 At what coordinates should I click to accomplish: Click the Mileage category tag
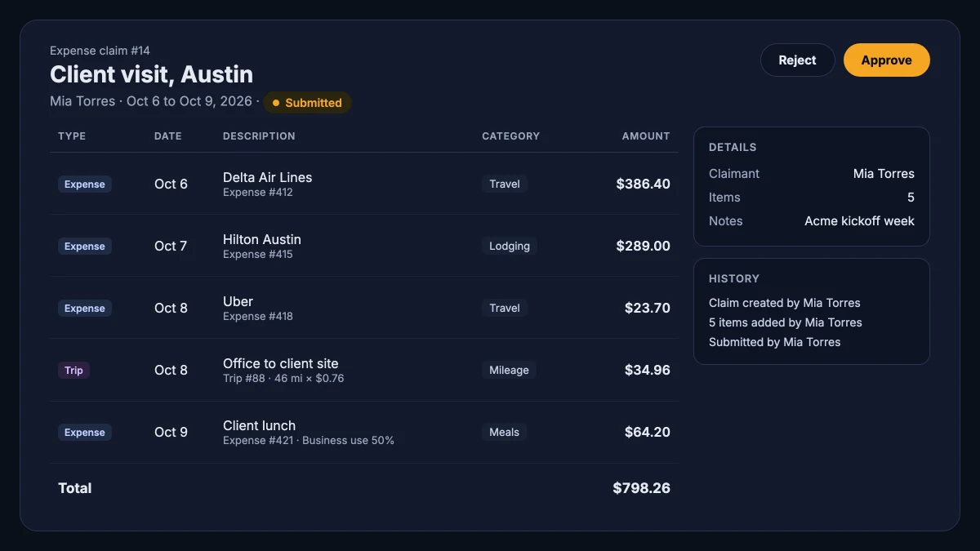pos(509,371)
